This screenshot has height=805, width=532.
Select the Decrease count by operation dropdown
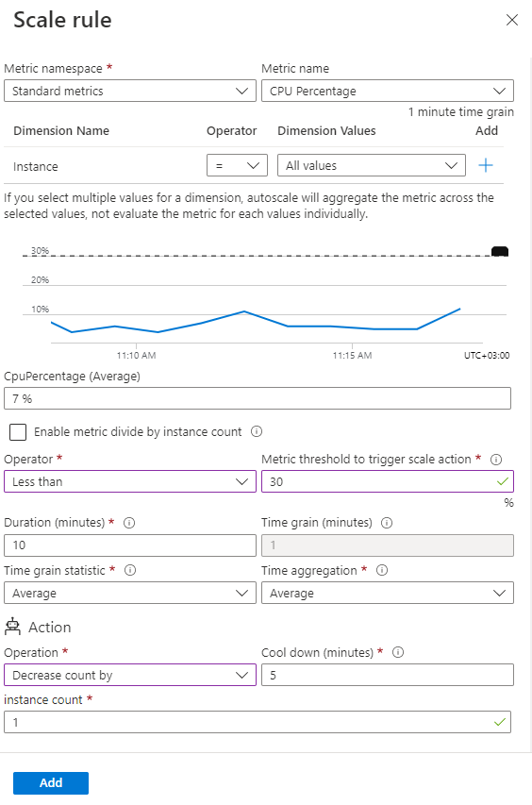[x=130, y=675]
